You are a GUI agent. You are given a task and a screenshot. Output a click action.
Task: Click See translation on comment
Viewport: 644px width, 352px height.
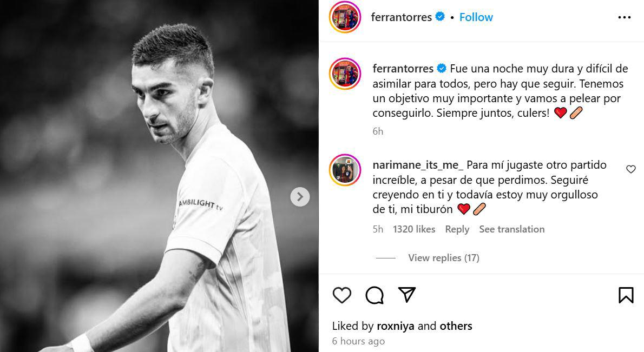coord(511,229)
